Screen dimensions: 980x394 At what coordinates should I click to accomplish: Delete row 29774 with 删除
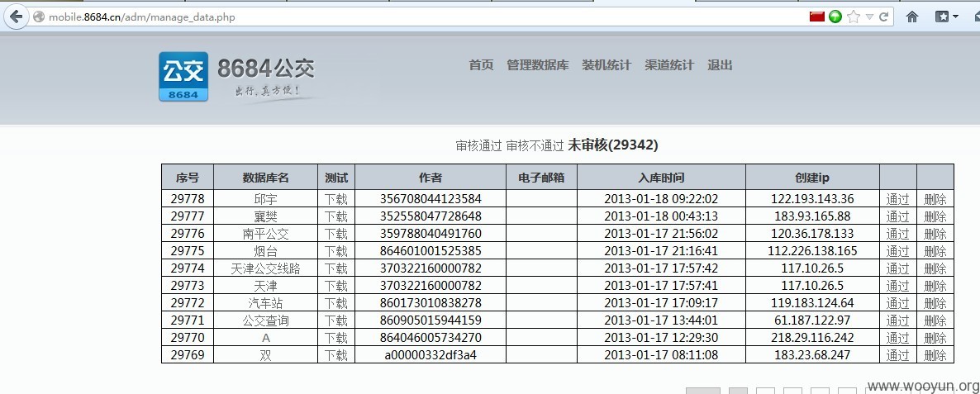tap(935, 268)
